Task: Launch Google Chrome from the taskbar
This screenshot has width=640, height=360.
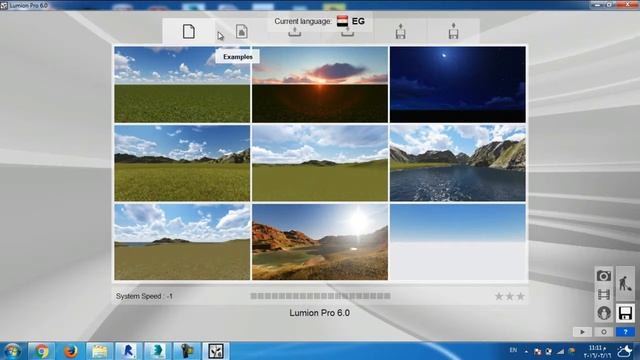Action: pos(41,351)
